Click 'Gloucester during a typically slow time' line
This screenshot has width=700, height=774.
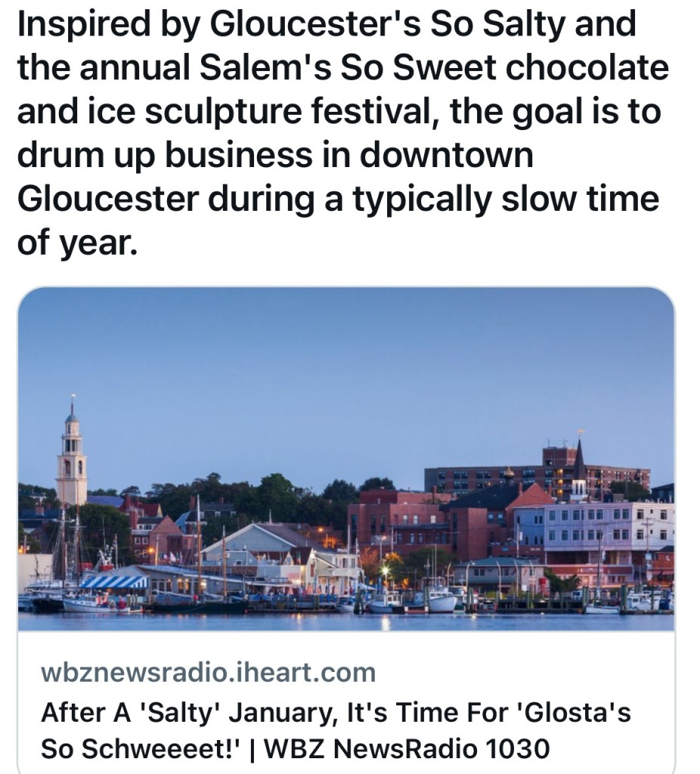pos(337,200)
